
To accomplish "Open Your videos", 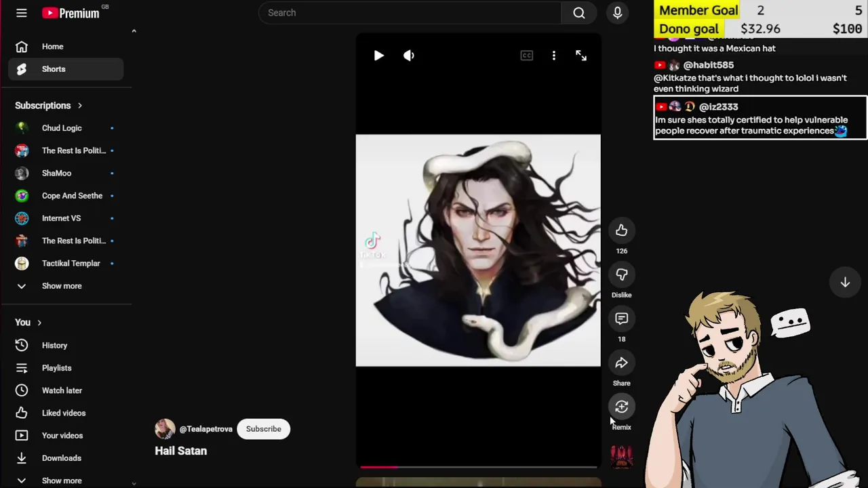I will (66, 436).
